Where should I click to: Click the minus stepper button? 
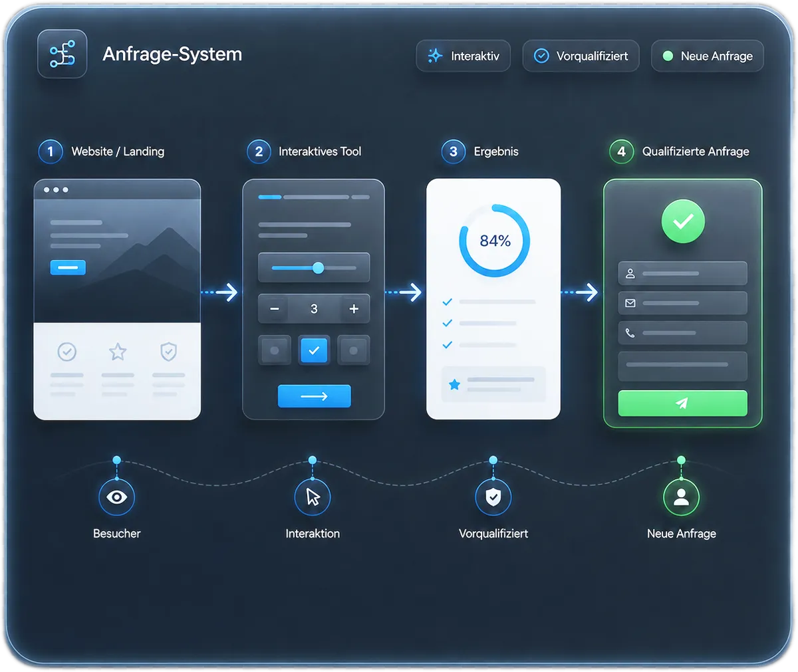pyautogui.click(x=274, y=308)
